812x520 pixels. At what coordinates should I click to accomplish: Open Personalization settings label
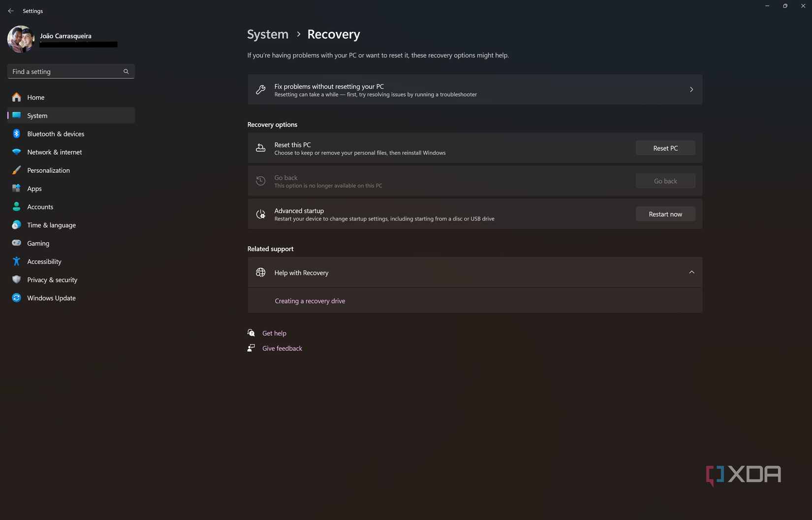(x=48, y=170)
